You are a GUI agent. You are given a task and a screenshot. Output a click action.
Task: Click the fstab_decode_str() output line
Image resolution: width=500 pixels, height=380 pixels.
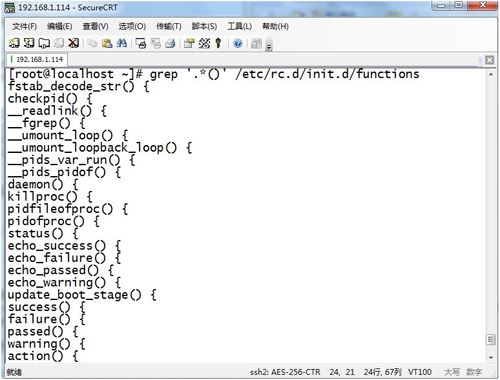(79, 87)
